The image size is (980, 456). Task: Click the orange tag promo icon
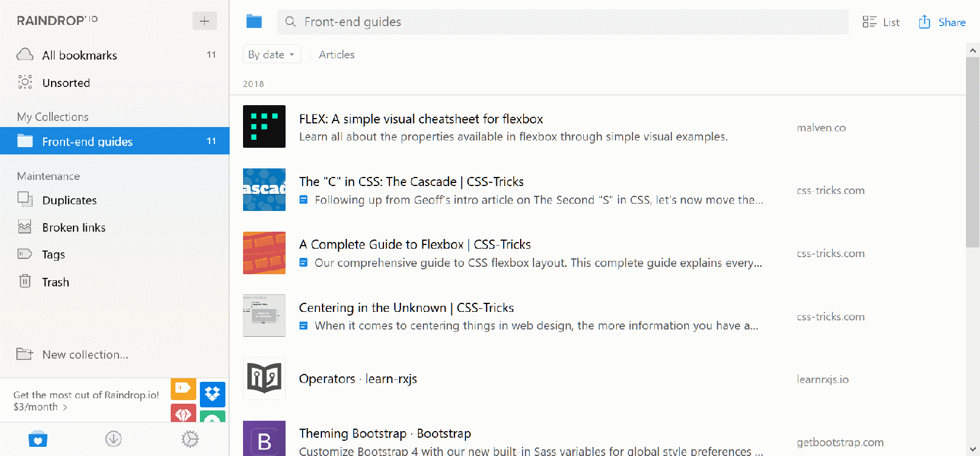[183, 389]
